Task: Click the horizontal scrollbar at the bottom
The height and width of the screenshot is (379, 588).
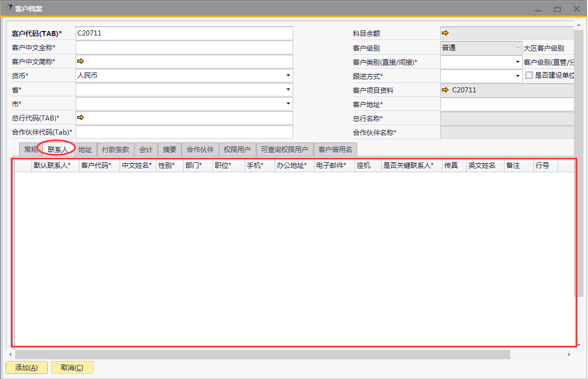Action: [262, 354]
